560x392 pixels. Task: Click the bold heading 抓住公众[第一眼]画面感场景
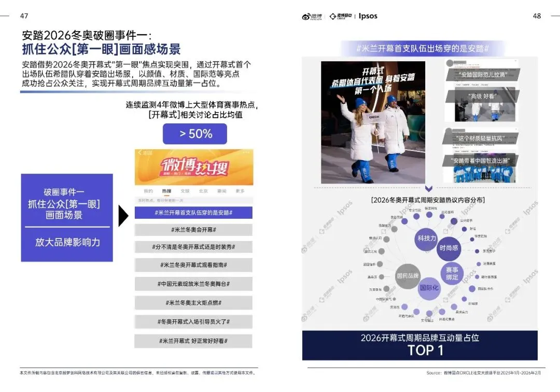[101, 49]
